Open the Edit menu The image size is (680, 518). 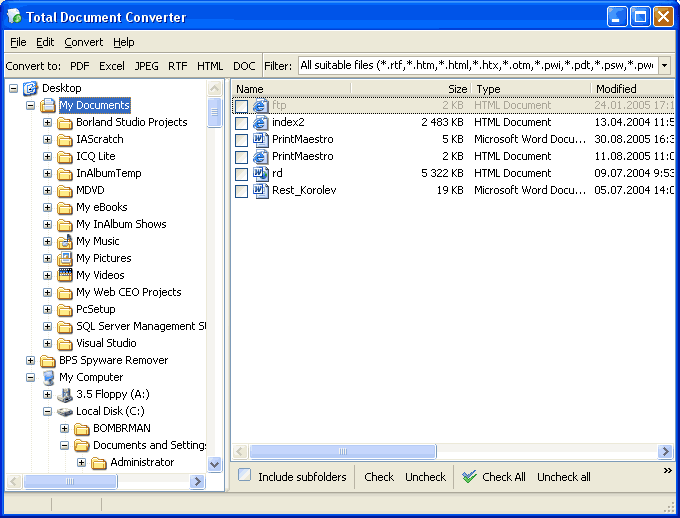tap(45, 42)
